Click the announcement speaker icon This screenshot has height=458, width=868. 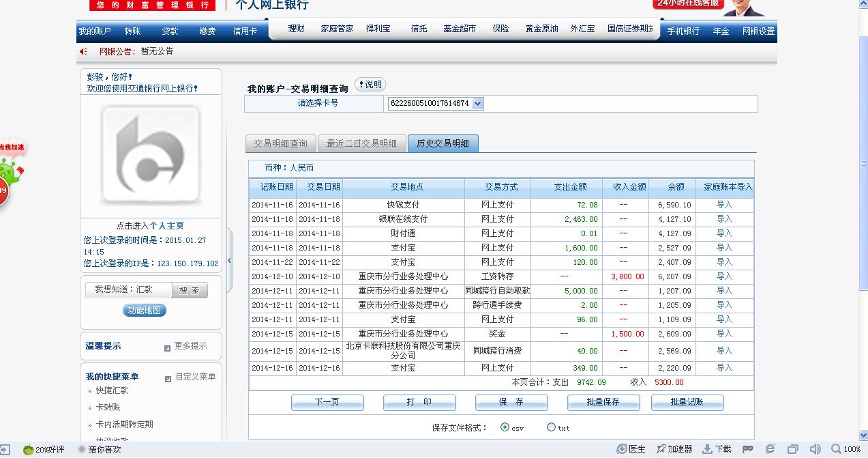coord(83,52)
